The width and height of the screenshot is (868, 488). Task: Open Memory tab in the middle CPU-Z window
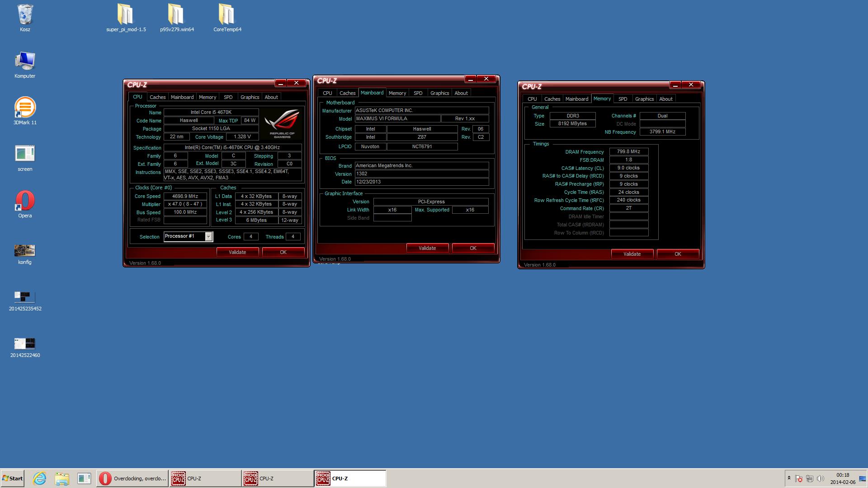[397, 93]
